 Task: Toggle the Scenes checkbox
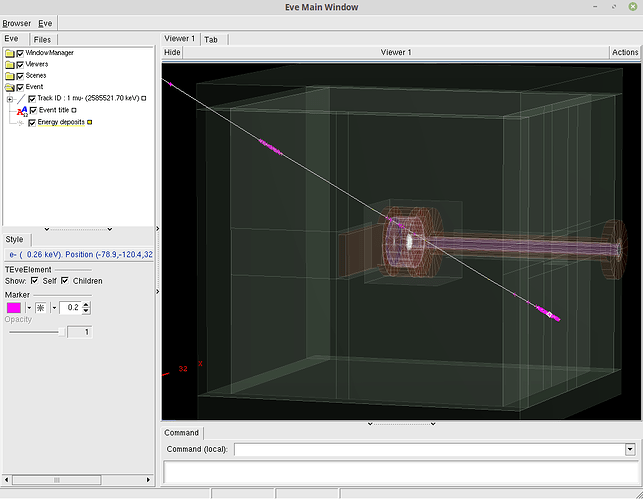point(20,76)
